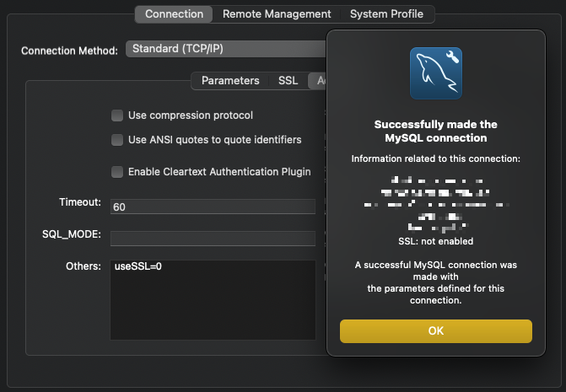Image resolution: width=566 pixels, height=392 pixels.
Task: Open the System Profile tab
Action: coord(386,14)
